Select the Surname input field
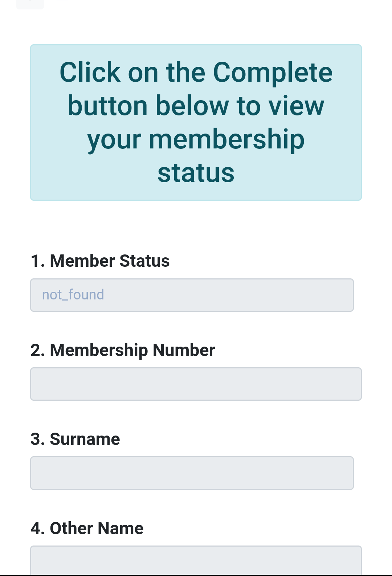Viewport: 392px width, 576px height. tap(192, 473)
